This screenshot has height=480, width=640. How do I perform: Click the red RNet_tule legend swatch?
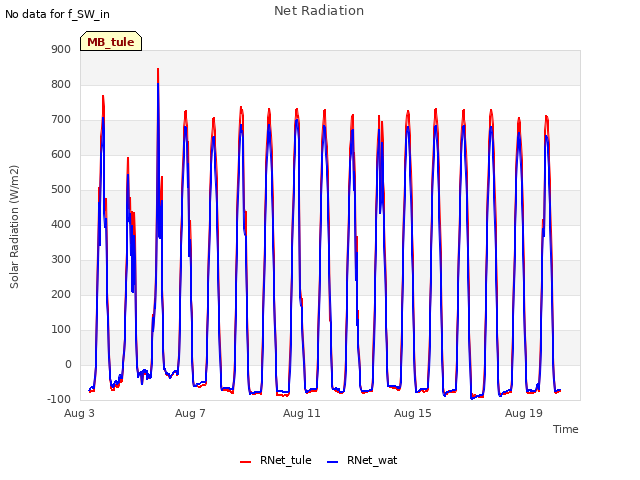pyautogui.click(x=245, y=462)
